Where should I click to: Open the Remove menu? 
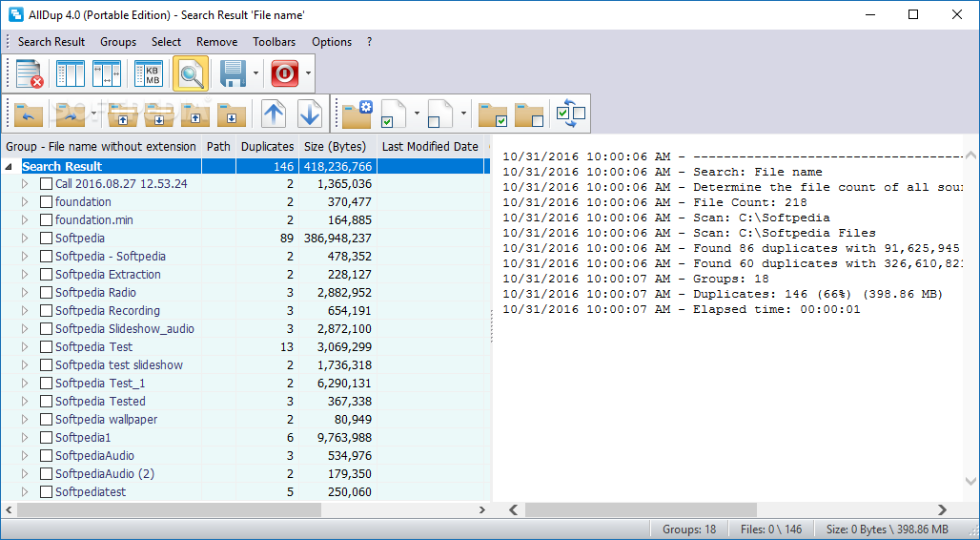[x=216, y=42]
